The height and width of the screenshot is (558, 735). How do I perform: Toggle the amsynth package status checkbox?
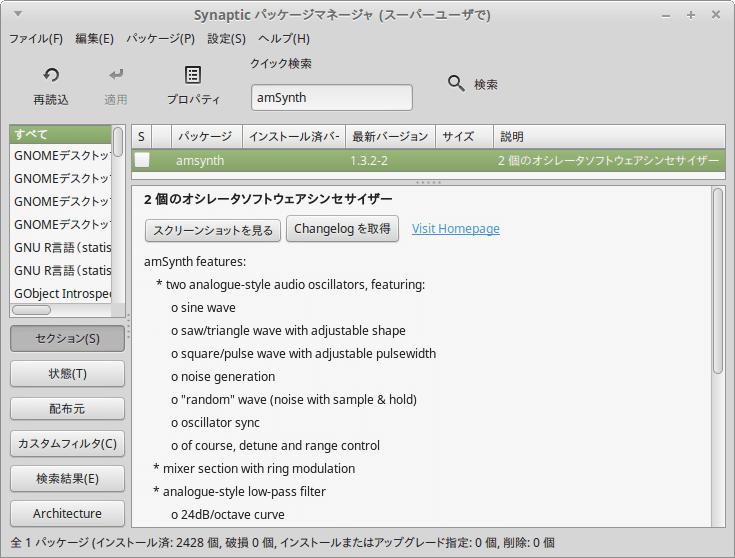pyautogui.click(x=142, y=160)
